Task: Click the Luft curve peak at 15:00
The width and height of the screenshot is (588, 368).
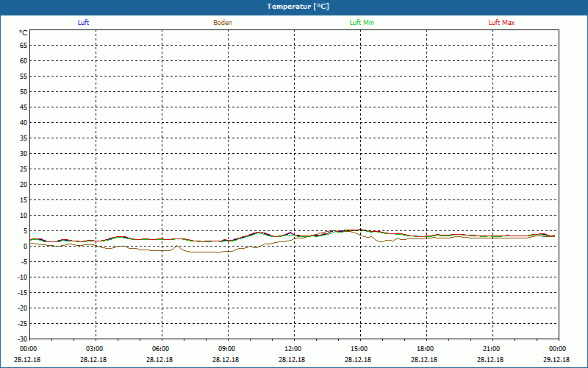Action: pos(360,230)
